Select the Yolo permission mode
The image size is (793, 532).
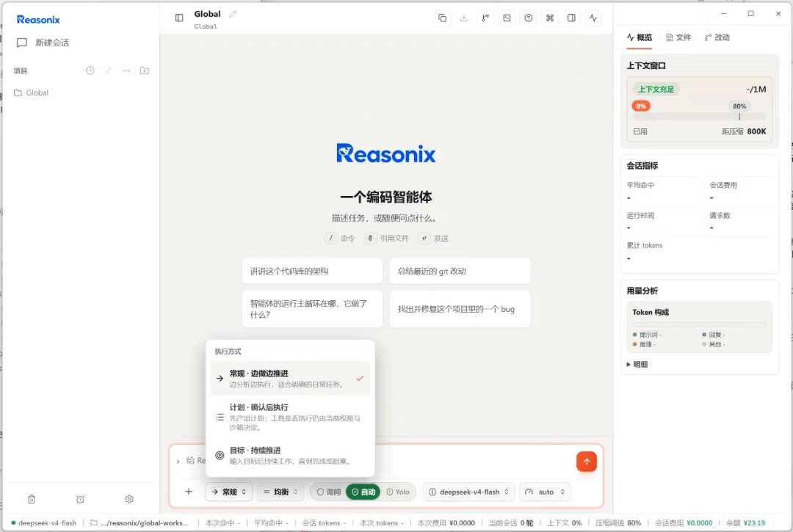[397, 492]
